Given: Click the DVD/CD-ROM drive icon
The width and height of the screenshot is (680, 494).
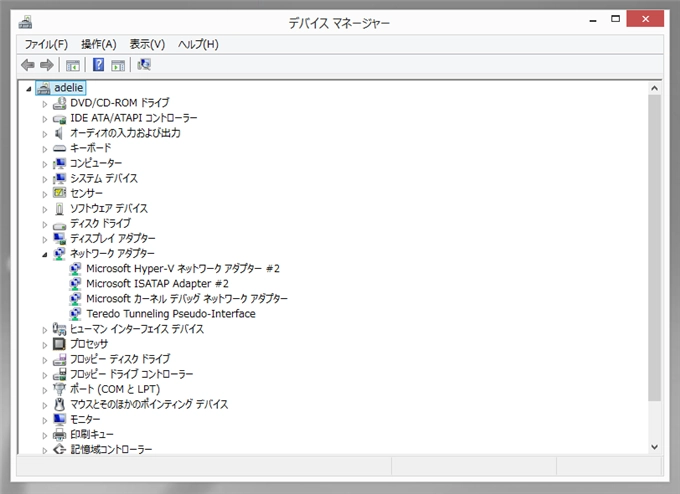Looking at the screenshot, I should click(59, 103).
